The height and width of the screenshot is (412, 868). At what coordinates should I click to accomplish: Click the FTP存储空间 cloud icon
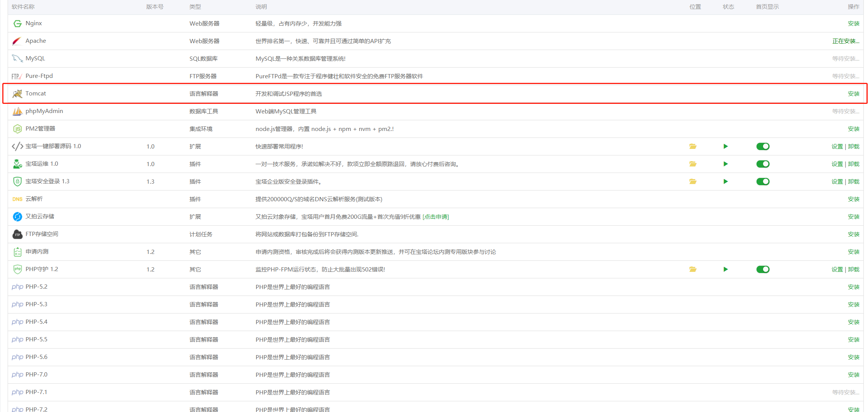17,234
